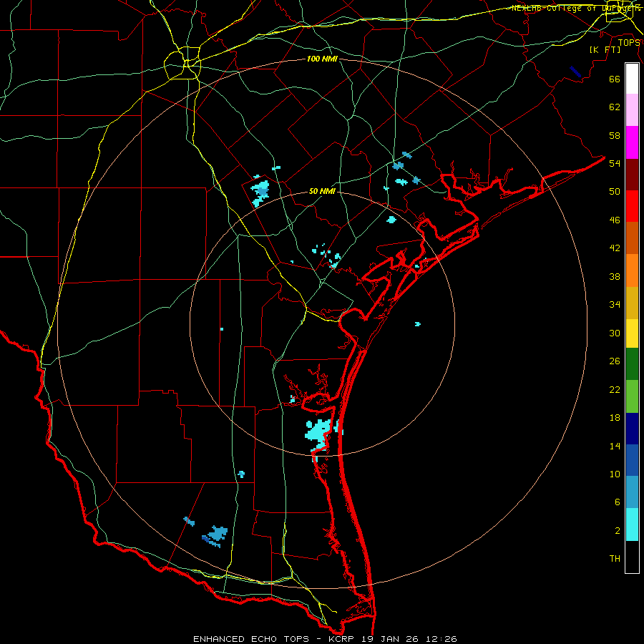Click the '62' legend value
Screen dimensions: 644x644
(615, 107)
